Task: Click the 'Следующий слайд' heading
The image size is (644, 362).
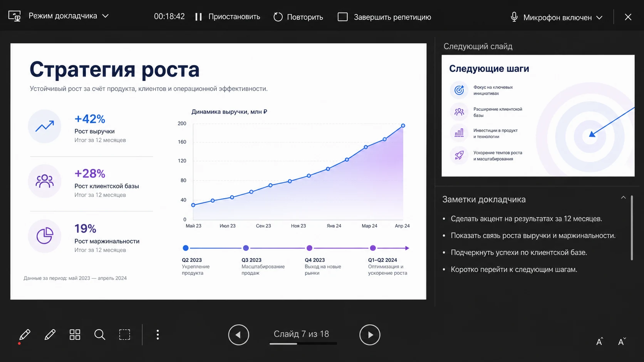Action: 478,46
